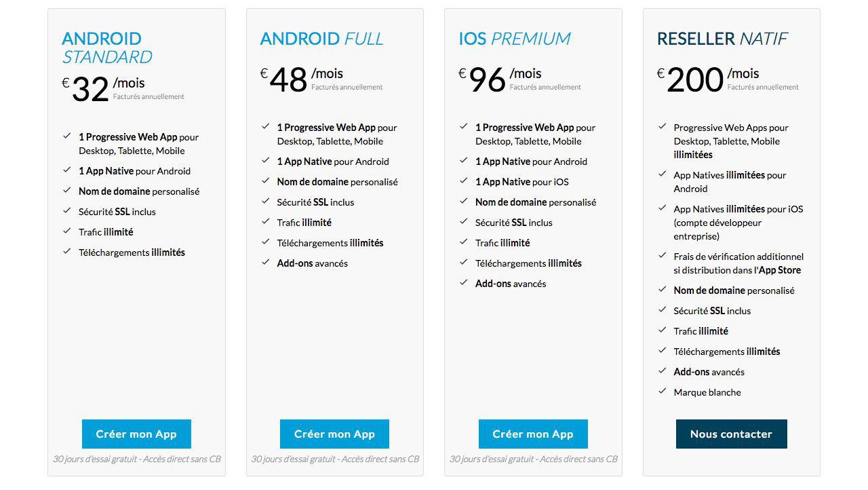This screenshot has height=490, width=868.
Task: Click checkmark beside Frais de vérification additionnel
Action: click(x=663, y=256)
